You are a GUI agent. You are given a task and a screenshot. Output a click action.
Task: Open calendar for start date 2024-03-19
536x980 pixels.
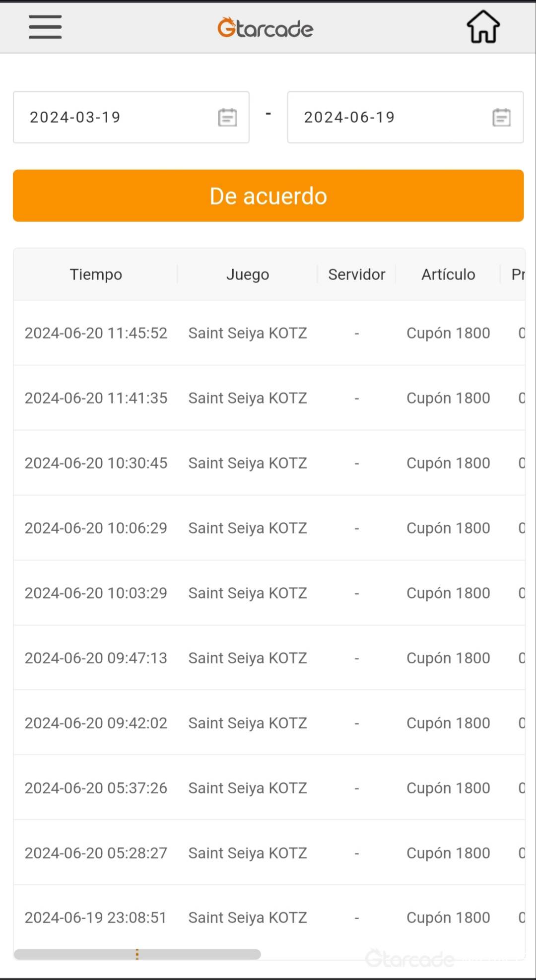[227, 118]
